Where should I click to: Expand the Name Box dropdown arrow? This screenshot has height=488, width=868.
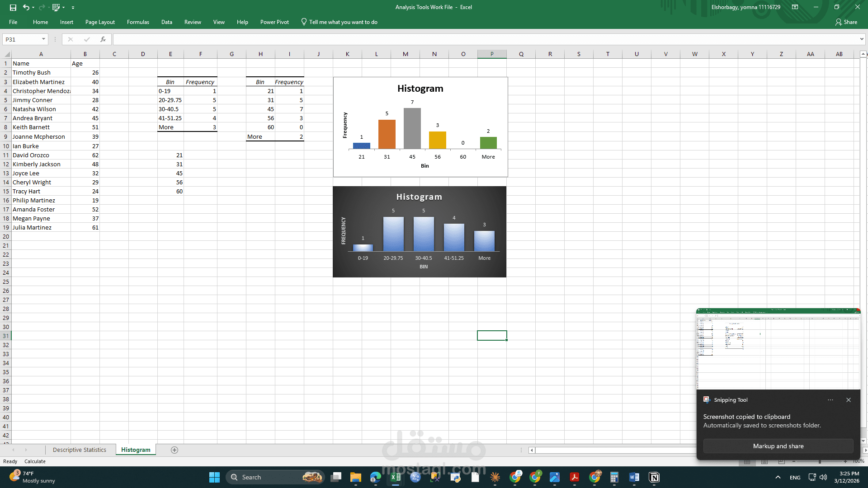coord(43,39)
